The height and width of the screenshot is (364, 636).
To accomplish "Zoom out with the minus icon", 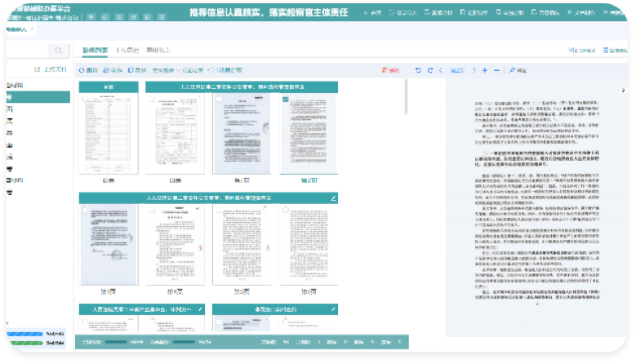I will [497, 70].
